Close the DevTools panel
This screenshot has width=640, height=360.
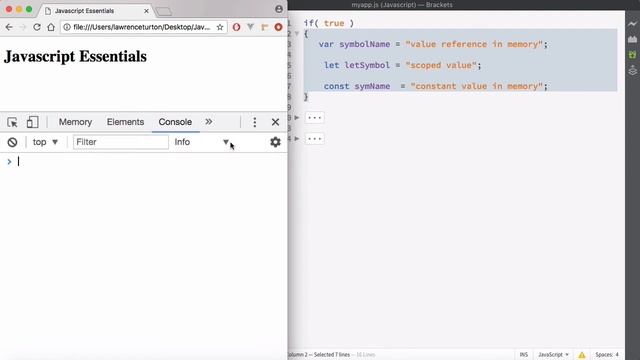[x=276, y=122]
